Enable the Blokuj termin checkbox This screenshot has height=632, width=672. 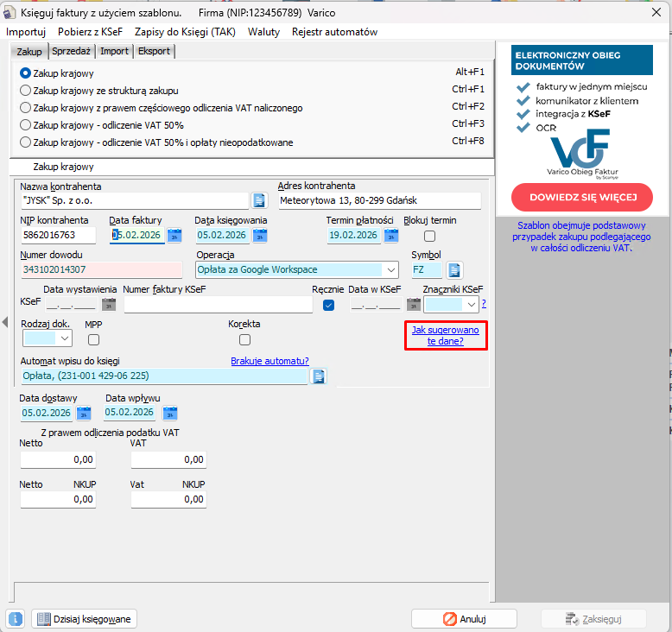tap(429, 236)
